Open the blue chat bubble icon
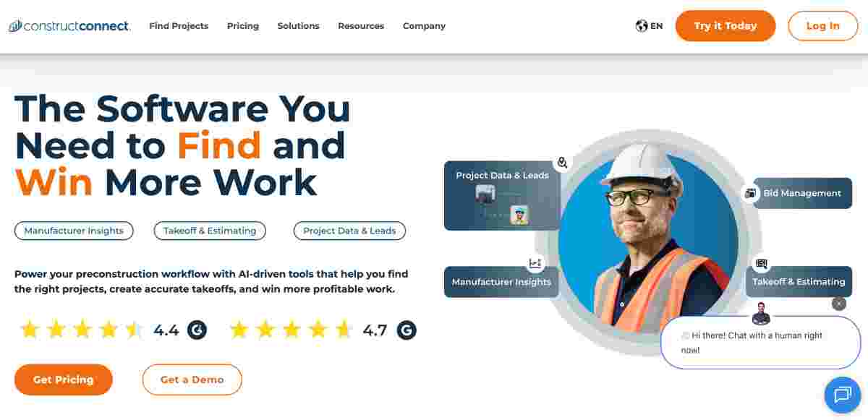The width and height of the screenshot is (868, 420). [843, 395]
